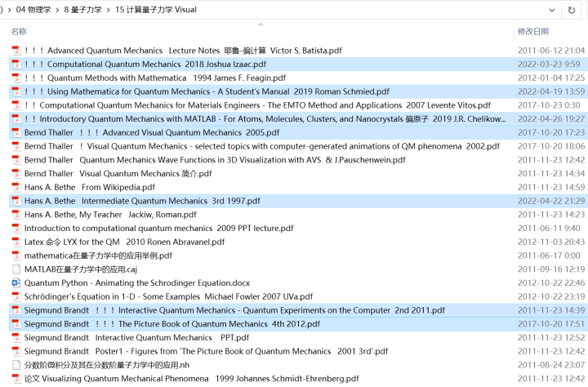Click PDF icon of Advanced Visual Quantum Mechanics 2005
The height and width of the screenshot is (387, 588).
point(16,133)
